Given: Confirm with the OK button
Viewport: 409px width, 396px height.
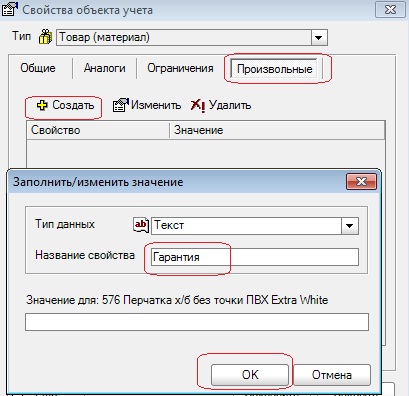Looking at the screenshot, I should [x=250, y=375].
